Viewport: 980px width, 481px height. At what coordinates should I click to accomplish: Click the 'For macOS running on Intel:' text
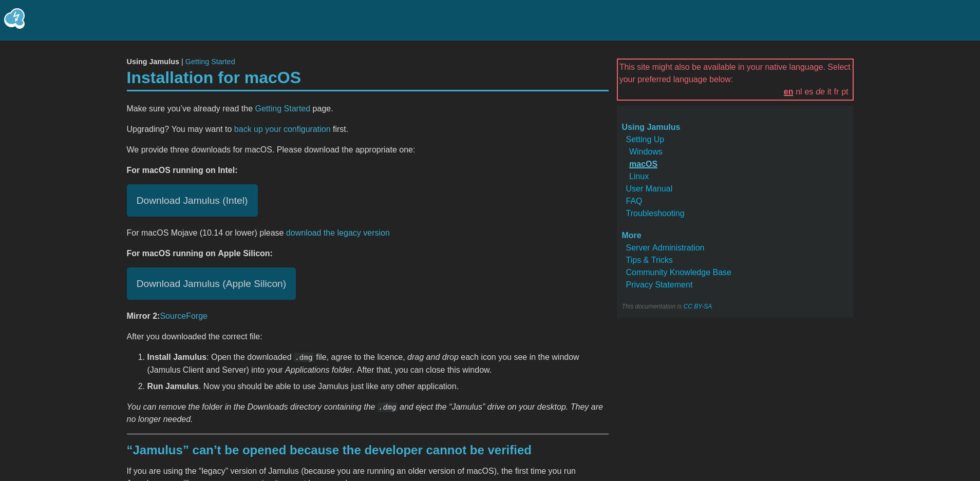coord(182,170)
